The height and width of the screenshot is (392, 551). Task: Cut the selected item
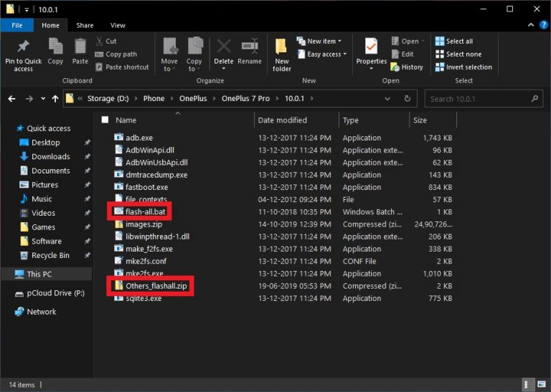coord(106,41)
